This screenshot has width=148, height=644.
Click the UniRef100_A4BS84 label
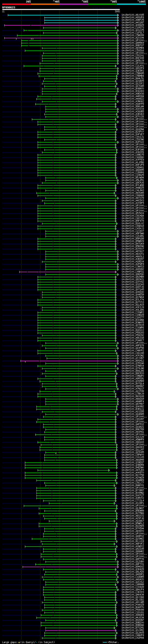pos(133,96)
